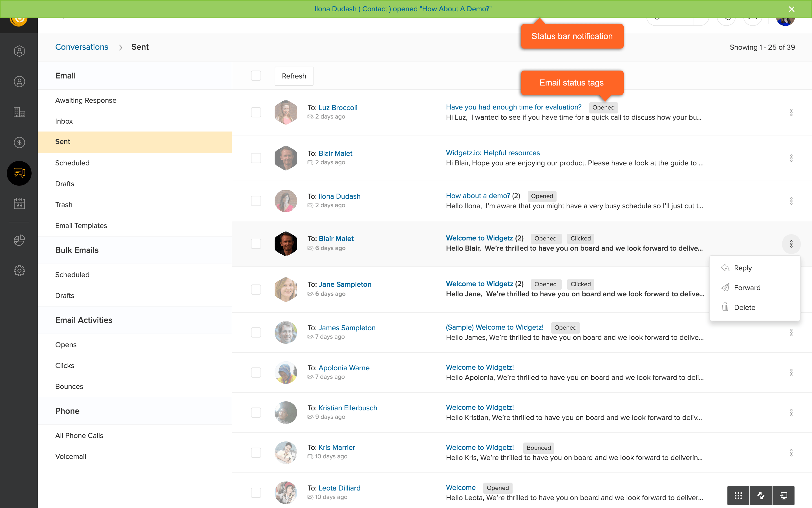Viewport: 812px width, 508px height.
Task: Select the James Sampleton email checkbox
Action: [x=256, y=332]
